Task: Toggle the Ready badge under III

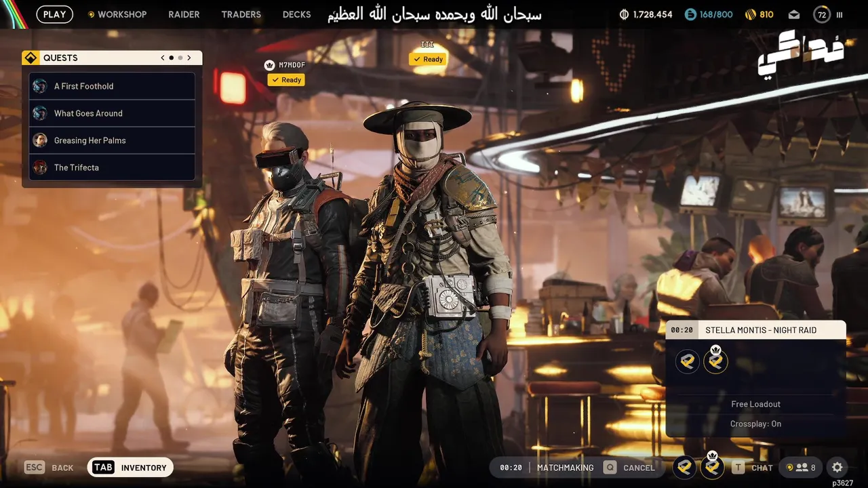Action: point(428,59)
